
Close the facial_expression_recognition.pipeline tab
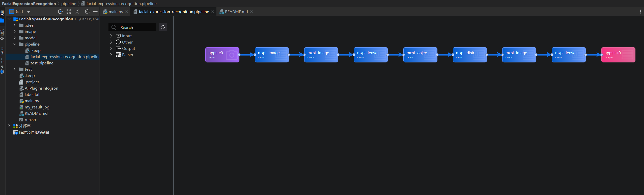pos(213,12)
